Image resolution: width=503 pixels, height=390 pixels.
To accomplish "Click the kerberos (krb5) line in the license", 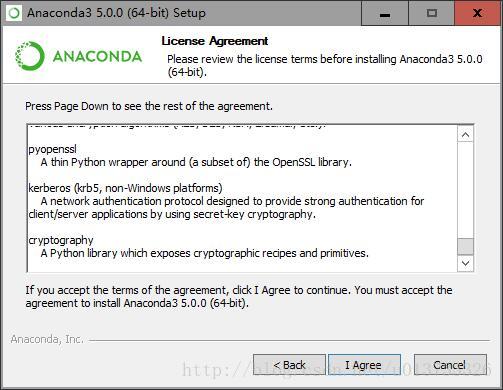I will click(125, 188).
